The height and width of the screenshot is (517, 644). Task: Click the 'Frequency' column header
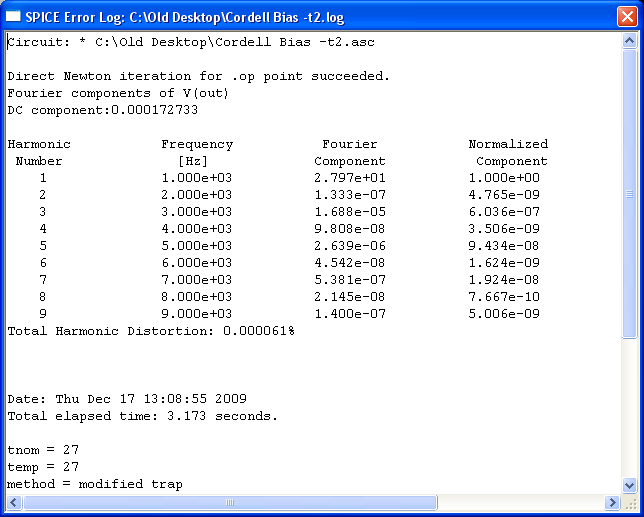[197, 145]
